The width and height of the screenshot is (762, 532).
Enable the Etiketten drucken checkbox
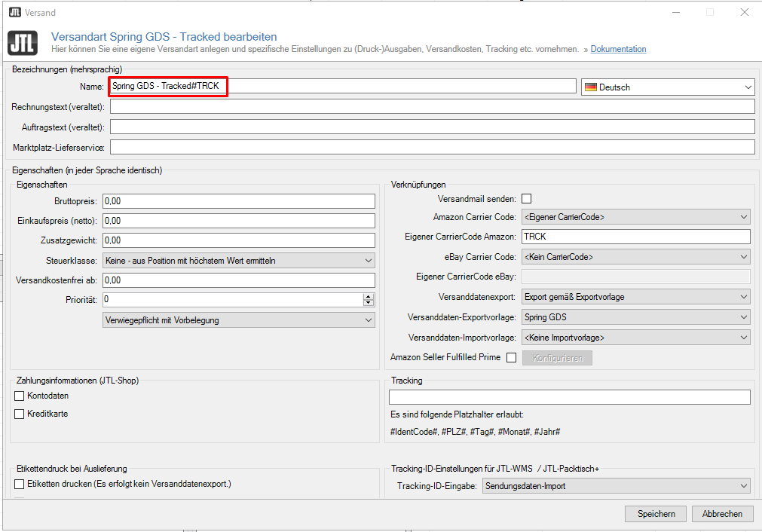(x=20, y=484)
